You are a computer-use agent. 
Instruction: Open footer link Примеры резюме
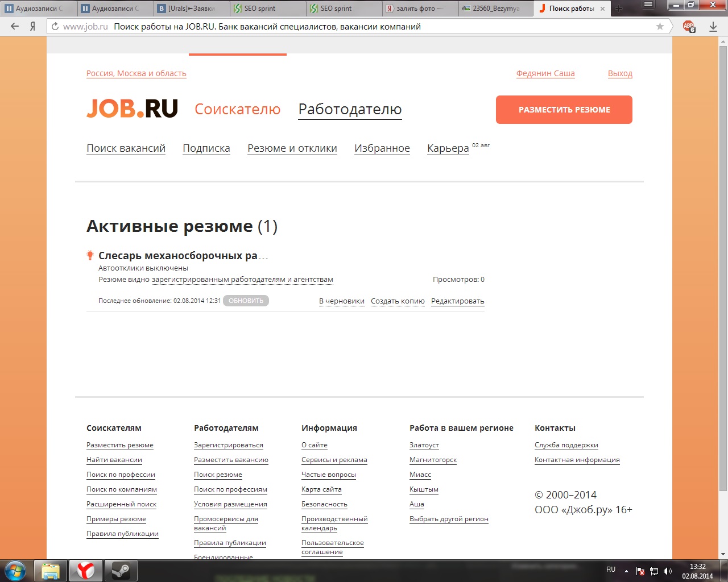tap(116, 519)
